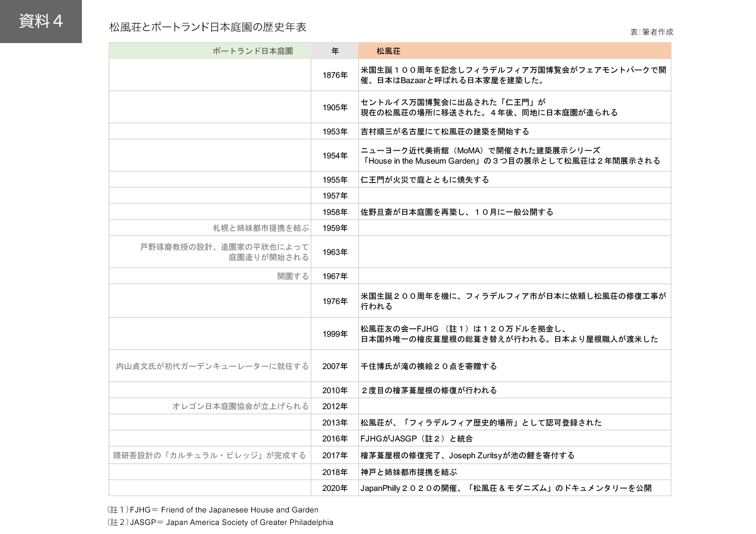
Task: Click the 隈研吾 カルチュラル・ビレッジ entry
Action: point(209,455)
